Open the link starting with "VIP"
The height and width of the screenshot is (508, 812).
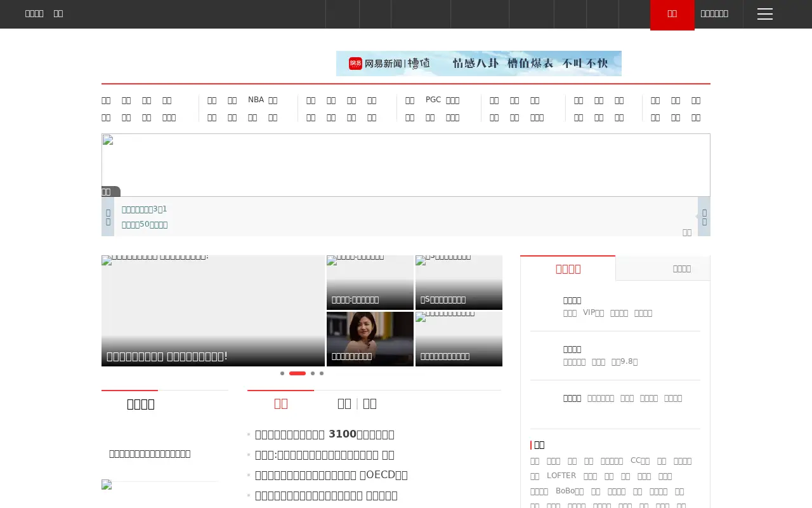click(594, 312)
